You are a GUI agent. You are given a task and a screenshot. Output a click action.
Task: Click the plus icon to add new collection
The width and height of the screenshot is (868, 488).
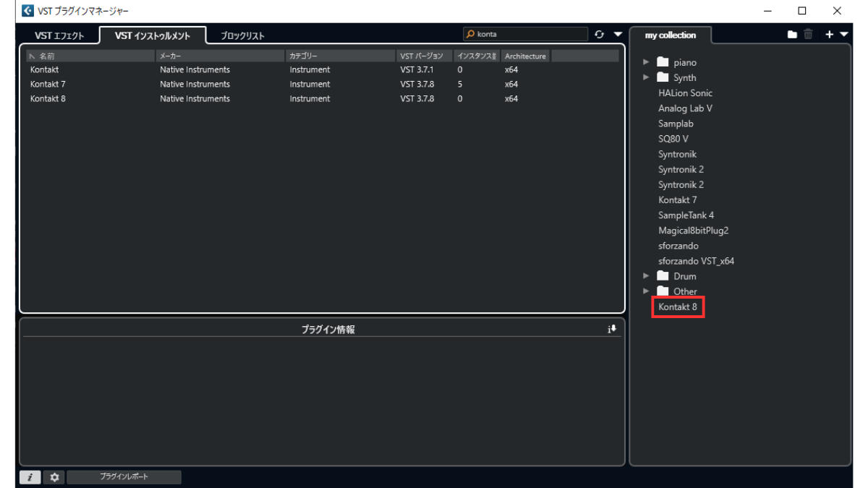pos(830,34)
